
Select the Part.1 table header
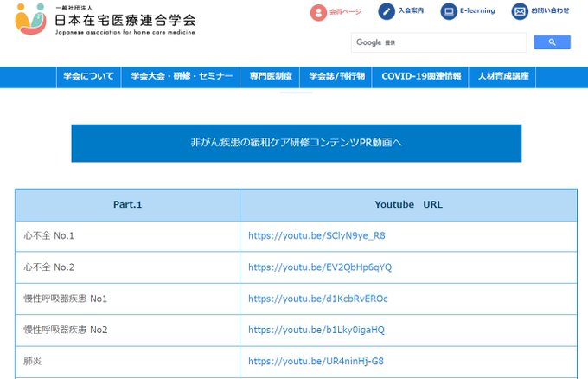127,205
